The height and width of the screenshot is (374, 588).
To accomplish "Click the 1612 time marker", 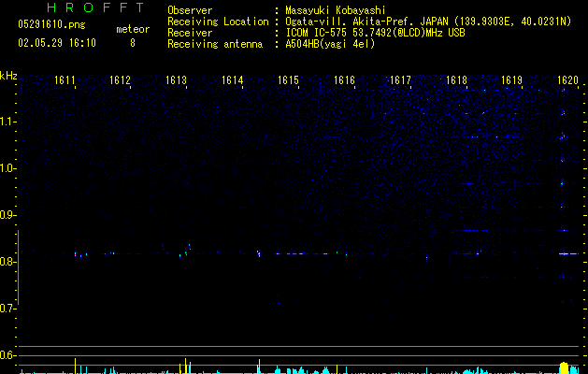I will pyautogui.click(x=120, y=80).
